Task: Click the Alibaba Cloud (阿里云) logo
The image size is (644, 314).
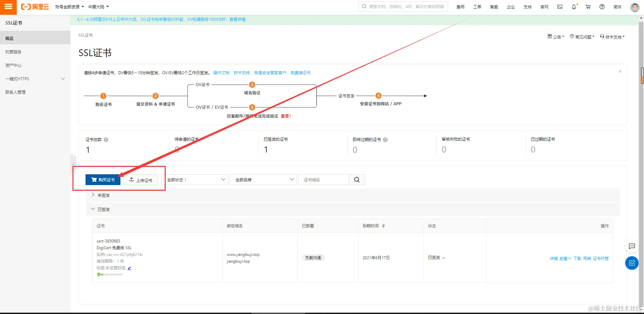Action: coord(35,7)
